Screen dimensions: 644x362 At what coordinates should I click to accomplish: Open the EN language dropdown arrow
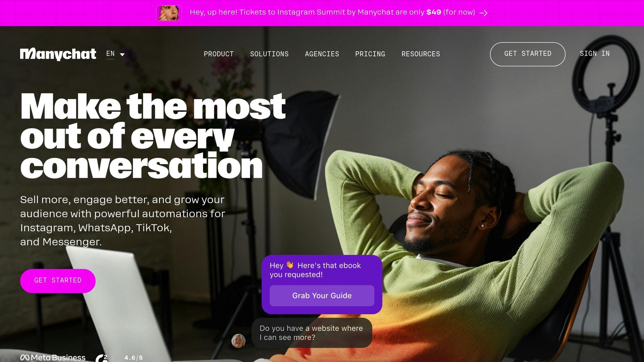122,54
